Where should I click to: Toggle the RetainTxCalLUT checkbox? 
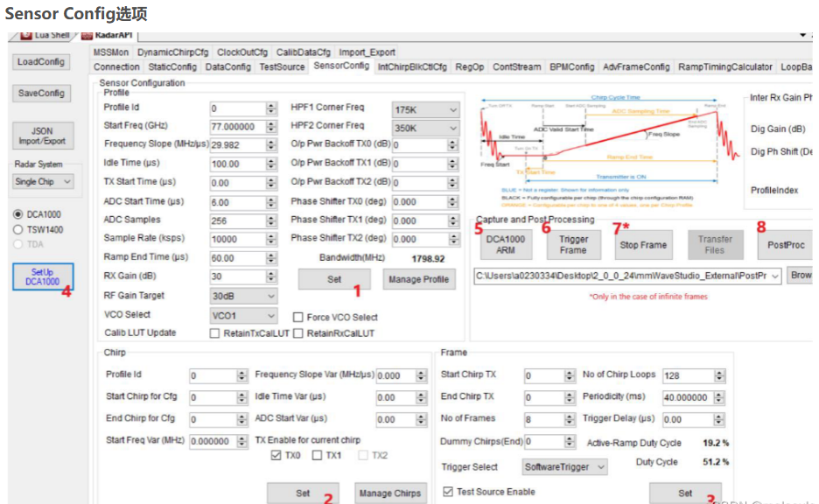pos(214,333)
